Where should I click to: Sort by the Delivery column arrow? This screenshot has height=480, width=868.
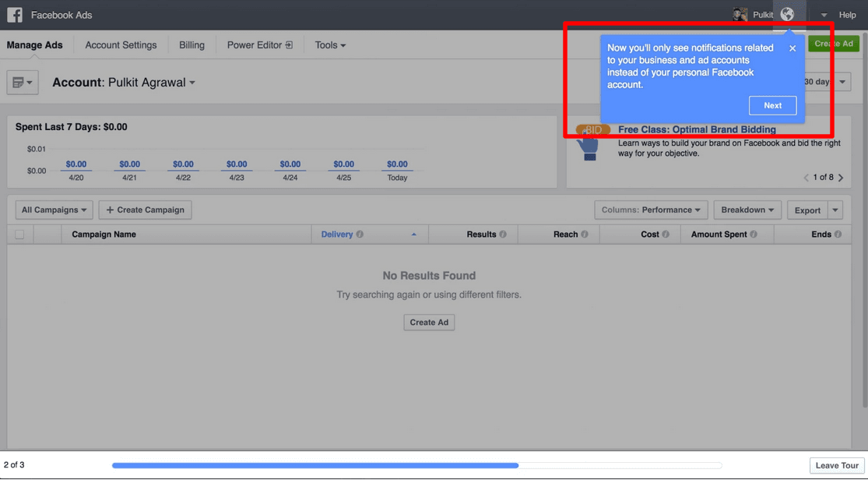click(x=413, y=235)
